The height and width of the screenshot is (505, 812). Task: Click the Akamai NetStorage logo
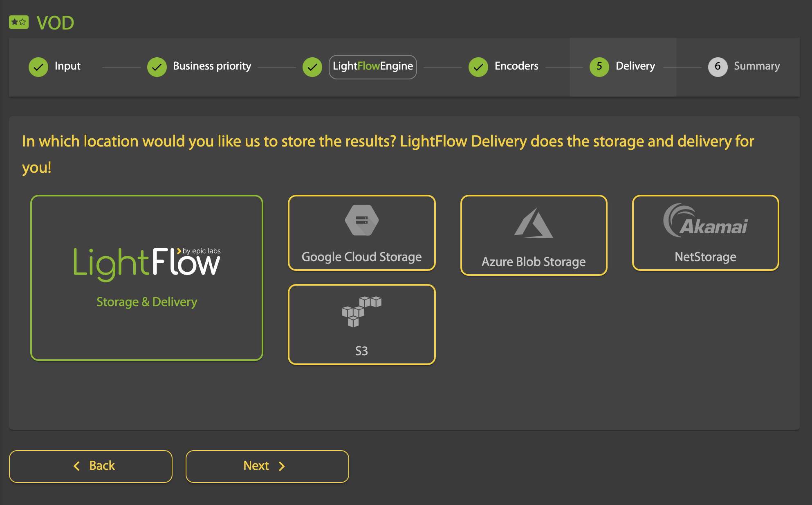tap(705, 221)
